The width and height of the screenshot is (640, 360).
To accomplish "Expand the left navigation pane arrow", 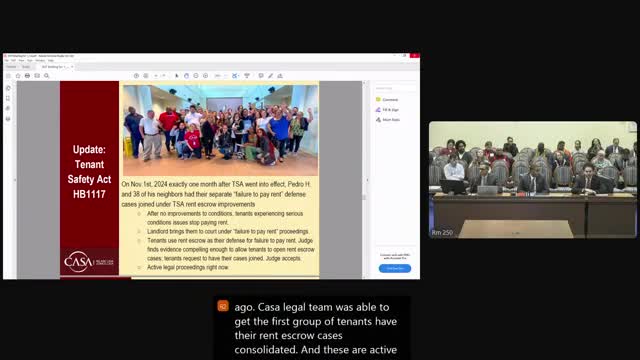I will 15,180.
